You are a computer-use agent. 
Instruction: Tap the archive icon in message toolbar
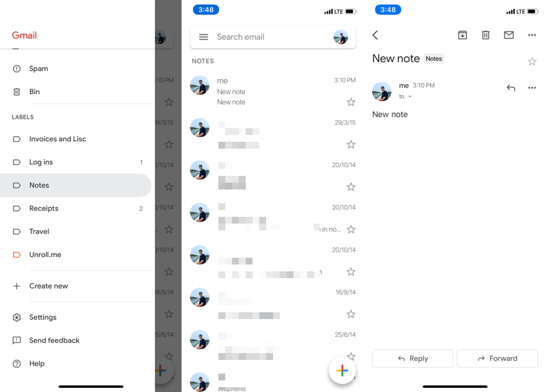click(x=462, y=35)
